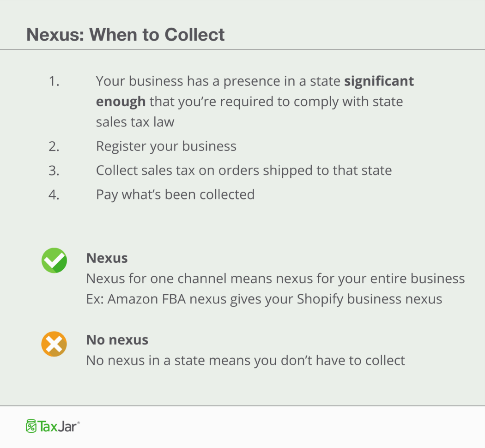Click list number 2

tap(55, 146)
